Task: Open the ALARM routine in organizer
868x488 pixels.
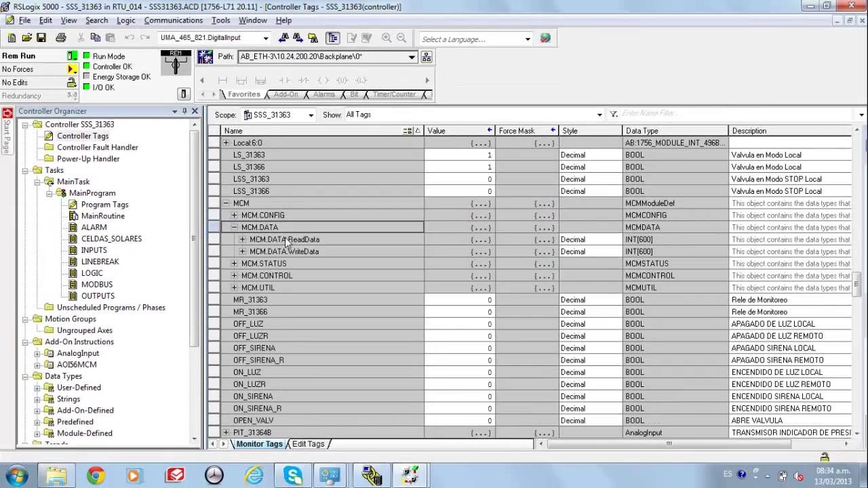Action: tap(94, 227)
